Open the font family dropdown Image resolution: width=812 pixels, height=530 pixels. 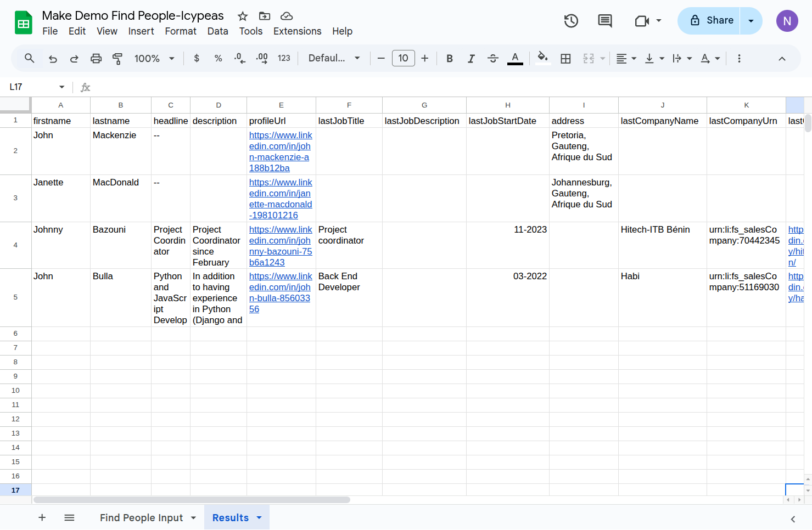(x=334, y=58)
